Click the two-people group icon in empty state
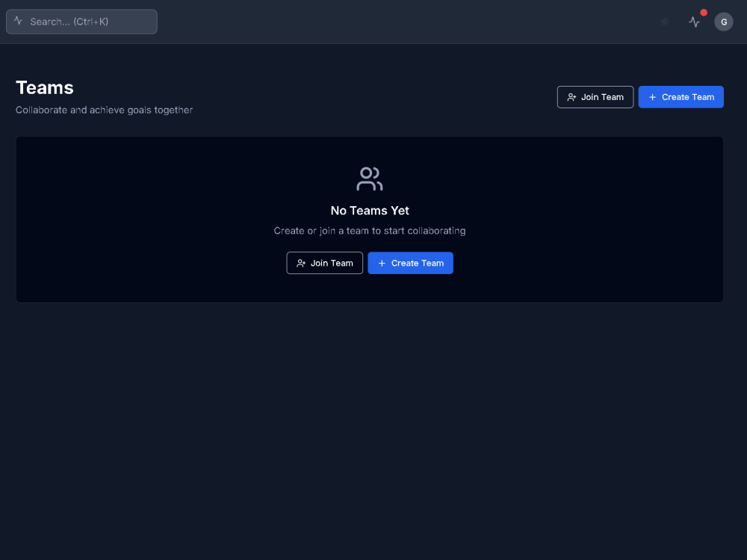The image size is (747, 560). [x=370, y=178]
